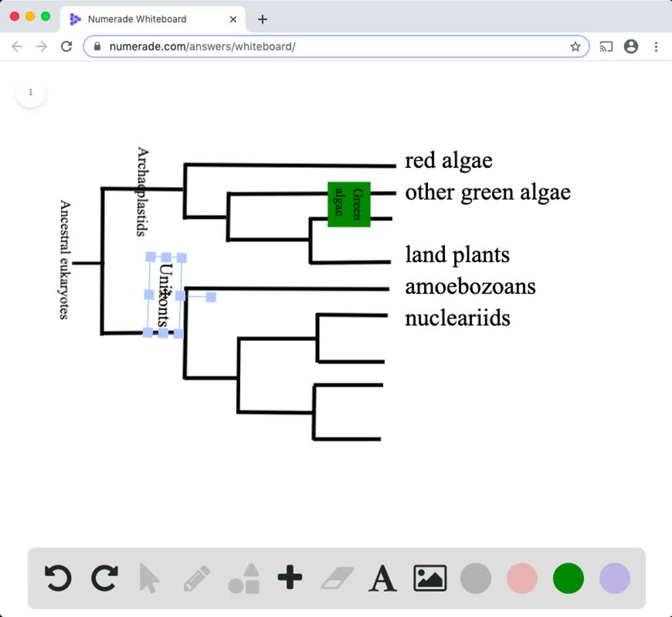Select the eraser tool
The image size is (672, 617).
coord(336,578)
